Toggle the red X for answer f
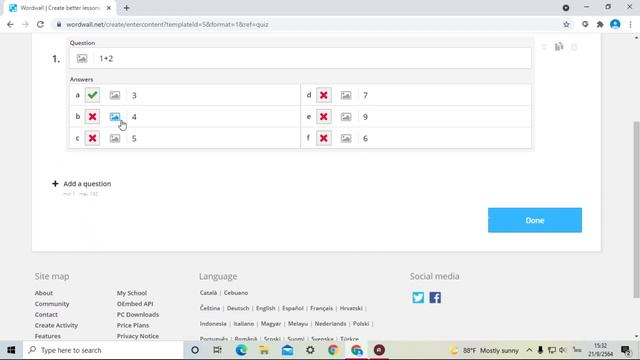This screenshot has width=640, height=360. 324,138
